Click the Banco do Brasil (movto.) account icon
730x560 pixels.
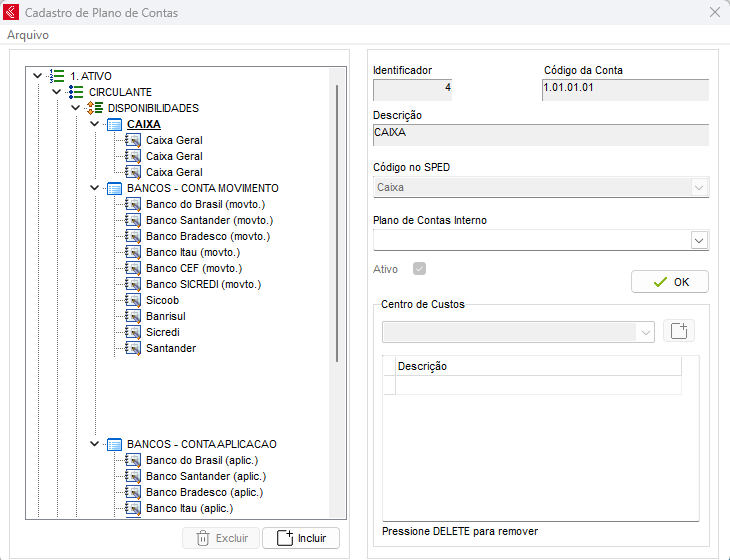(x=133, y=204)
